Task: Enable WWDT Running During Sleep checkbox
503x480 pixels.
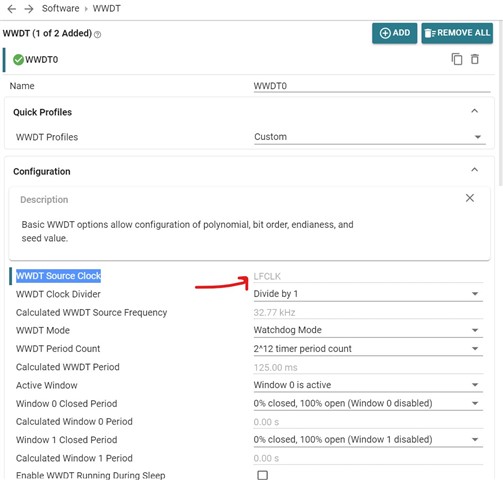Action: pyautogui.click(x=263, y=475)
